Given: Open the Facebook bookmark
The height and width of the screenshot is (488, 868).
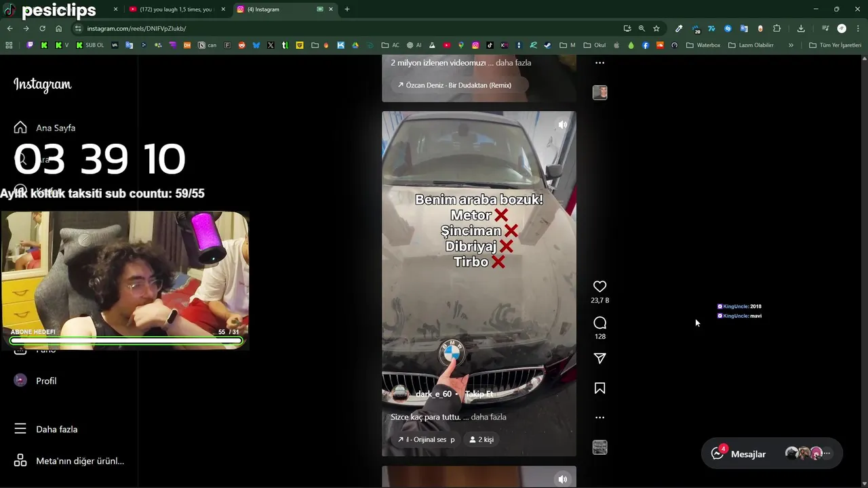Looking at the screenshot, I should (x=646, y=45).
